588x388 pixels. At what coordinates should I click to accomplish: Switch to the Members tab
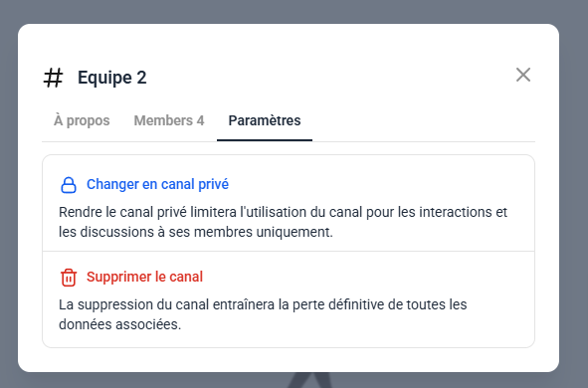point(169,120)
